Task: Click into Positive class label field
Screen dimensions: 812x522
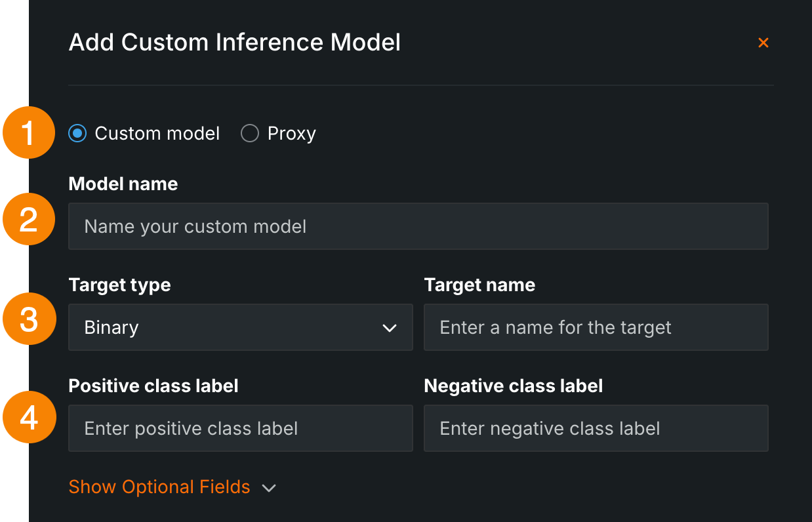Action: 240,428
